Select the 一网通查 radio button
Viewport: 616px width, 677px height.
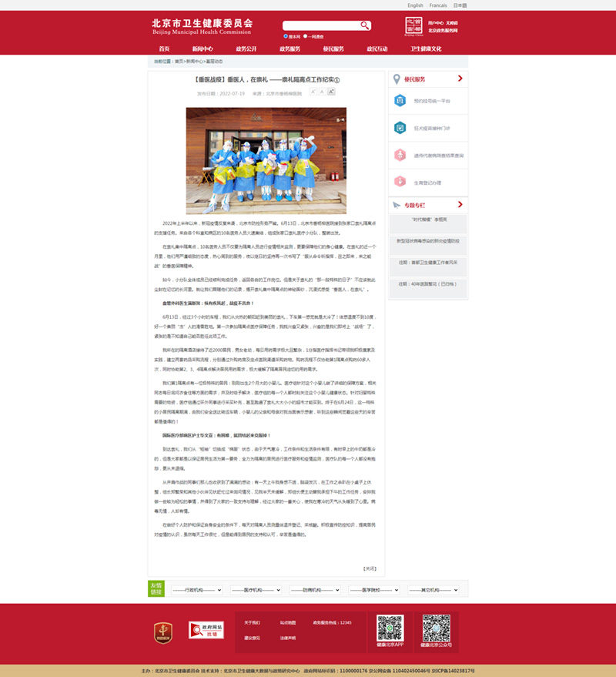(306, 36)
